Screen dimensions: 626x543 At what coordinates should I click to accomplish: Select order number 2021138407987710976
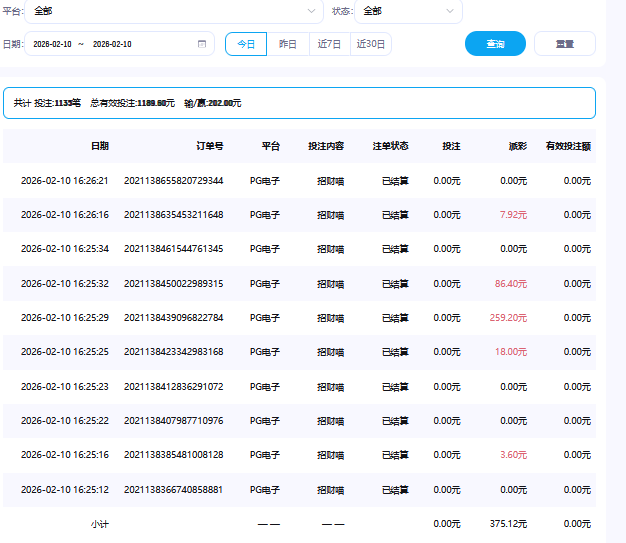tap(174, 421)
